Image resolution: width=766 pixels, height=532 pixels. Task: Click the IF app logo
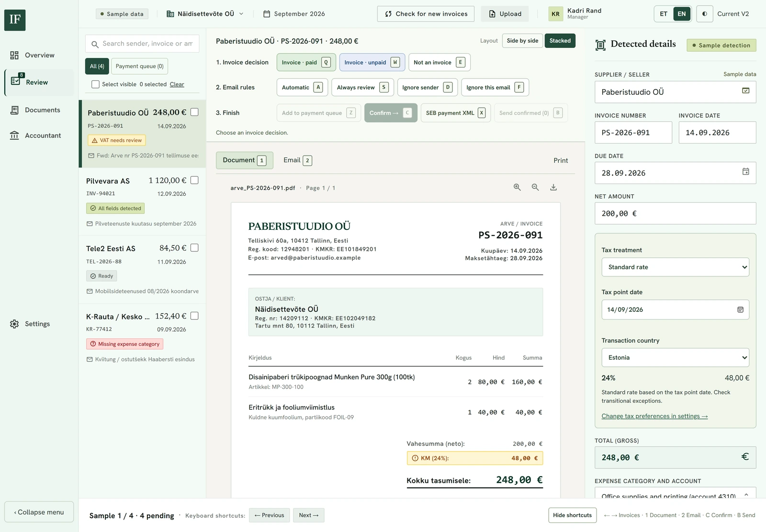pyautogui.click(x=15, y=20)
